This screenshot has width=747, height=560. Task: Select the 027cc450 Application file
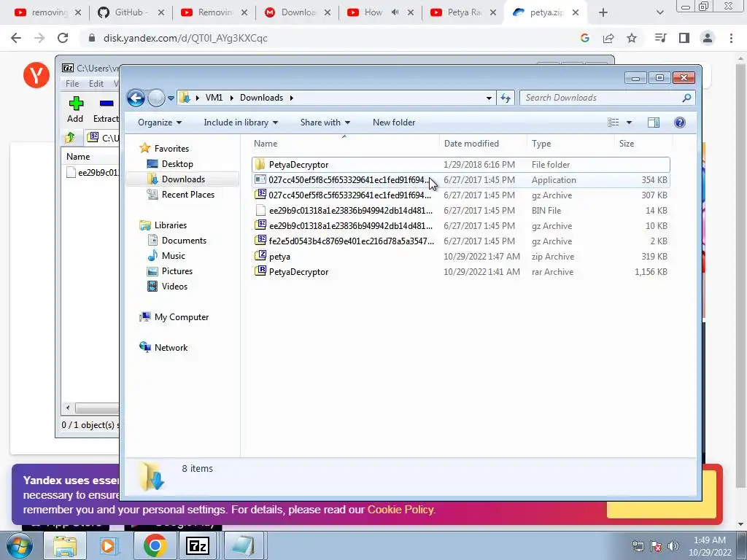[x=461, y=180]
